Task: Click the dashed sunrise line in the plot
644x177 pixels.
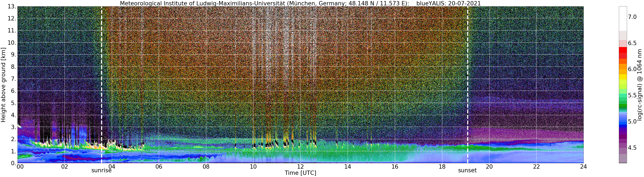Action: [102, 85]
